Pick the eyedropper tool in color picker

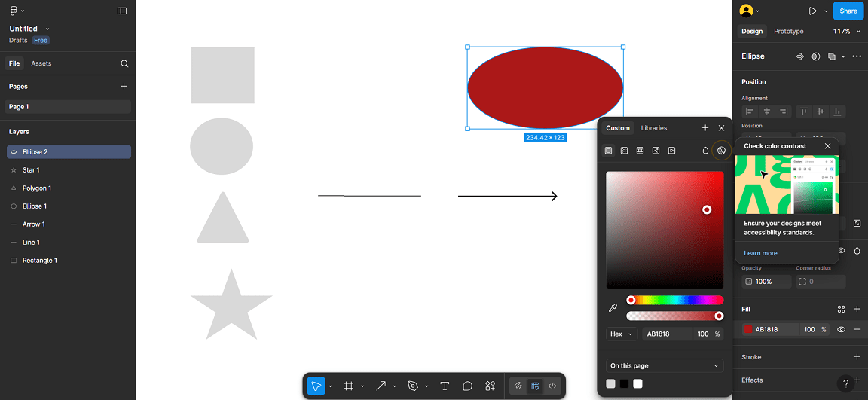(x=613, y=308)
